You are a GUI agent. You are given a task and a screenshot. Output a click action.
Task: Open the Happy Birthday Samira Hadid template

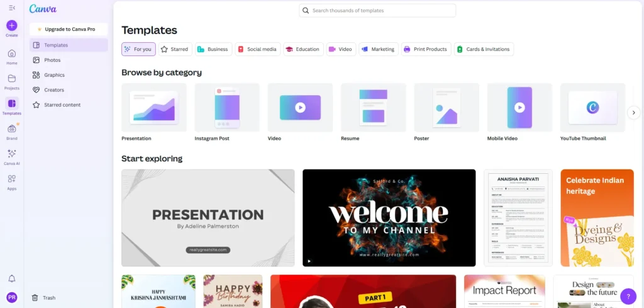(x=233, y=291)
